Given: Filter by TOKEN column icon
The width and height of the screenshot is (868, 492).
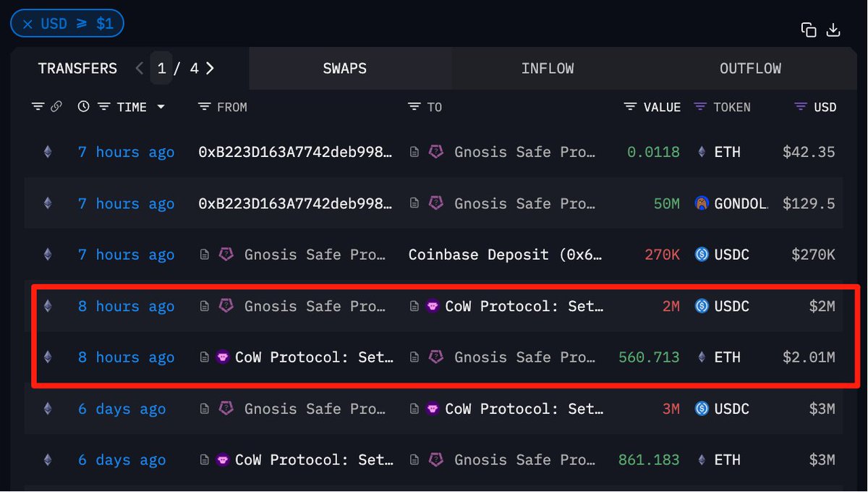Looking at the screenshot, I should pos(700,107).
